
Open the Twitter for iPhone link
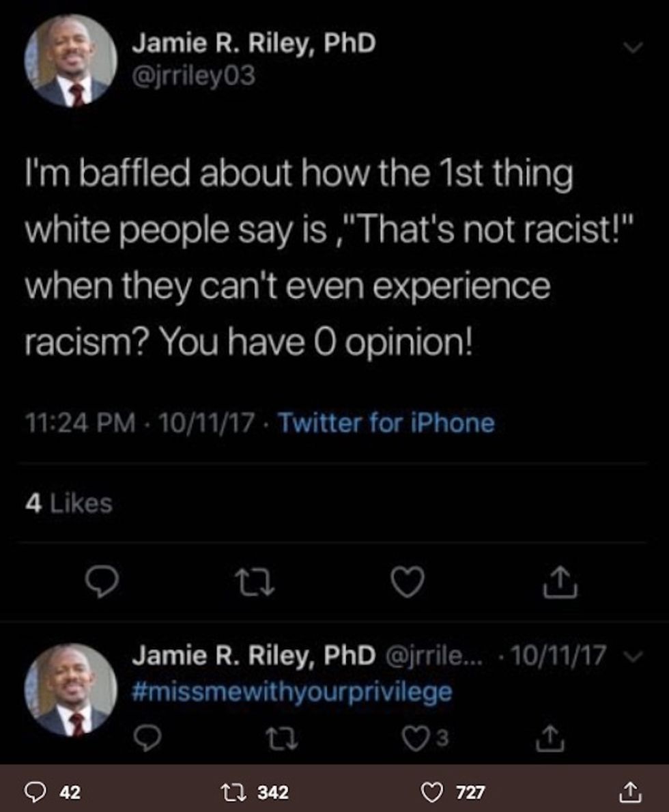(386, 423)
